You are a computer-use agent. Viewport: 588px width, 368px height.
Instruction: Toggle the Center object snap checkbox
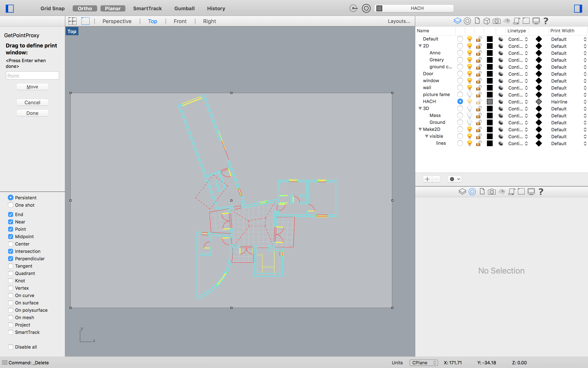pos(10,244)
